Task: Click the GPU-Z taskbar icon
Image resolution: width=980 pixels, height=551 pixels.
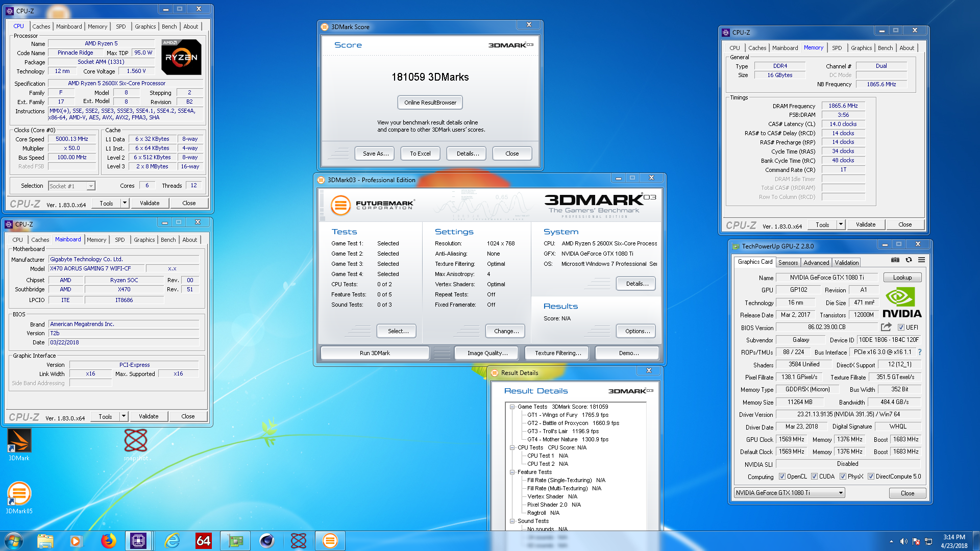Action: click(x=235, y=541)
